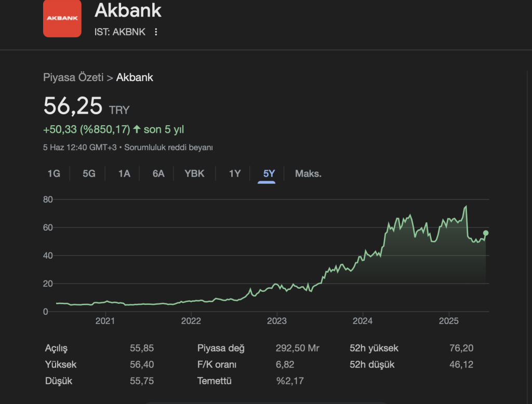Click the green end-point dot on chart
Viewport: 532px width, 404px height.
pos(486,233)
